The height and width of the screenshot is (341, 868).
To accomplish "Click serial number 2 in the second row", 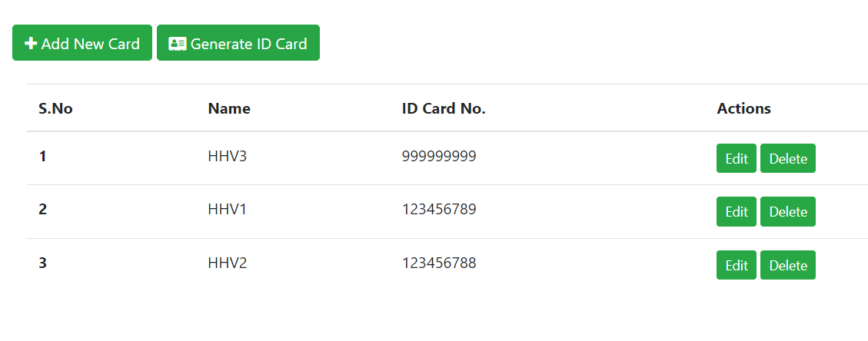I will (x=43, y=210).
